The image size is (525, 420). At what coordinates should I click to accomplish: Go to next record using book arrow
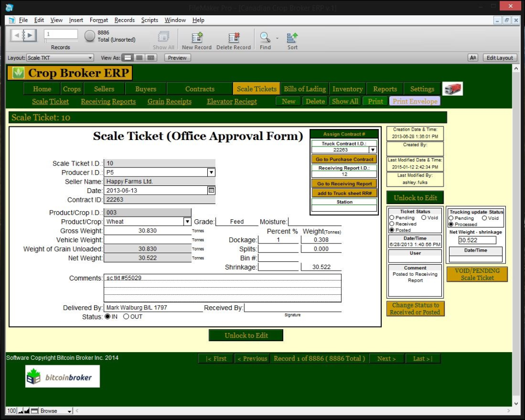(30, 35)
